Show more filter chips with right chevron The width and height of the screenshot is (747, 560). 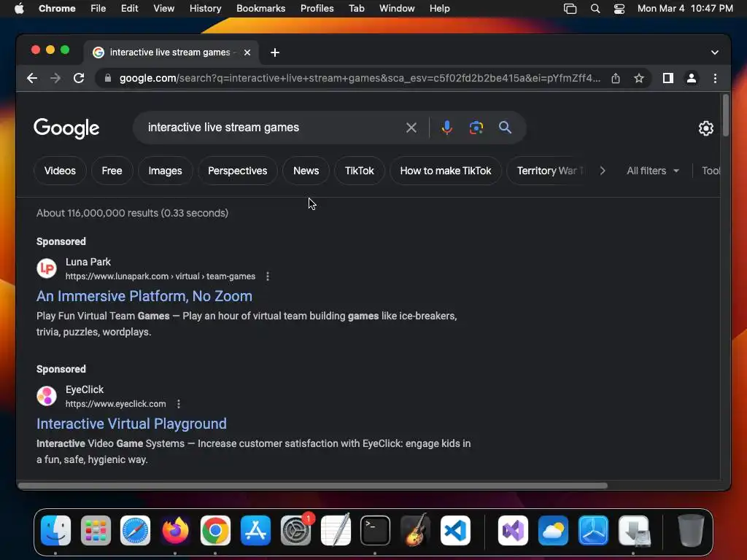tap(603, 171)
